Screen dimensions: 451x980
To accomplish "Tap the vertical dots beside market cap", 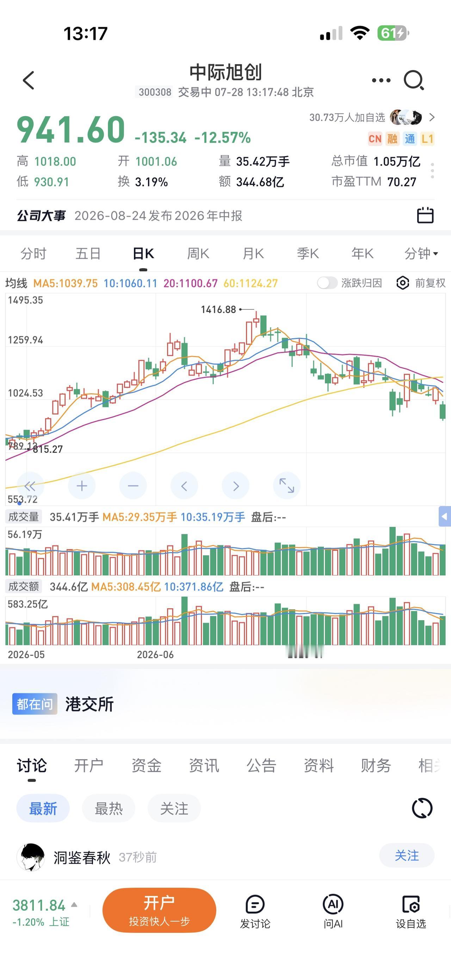I will pyautogui.click(x=432, y=171).
